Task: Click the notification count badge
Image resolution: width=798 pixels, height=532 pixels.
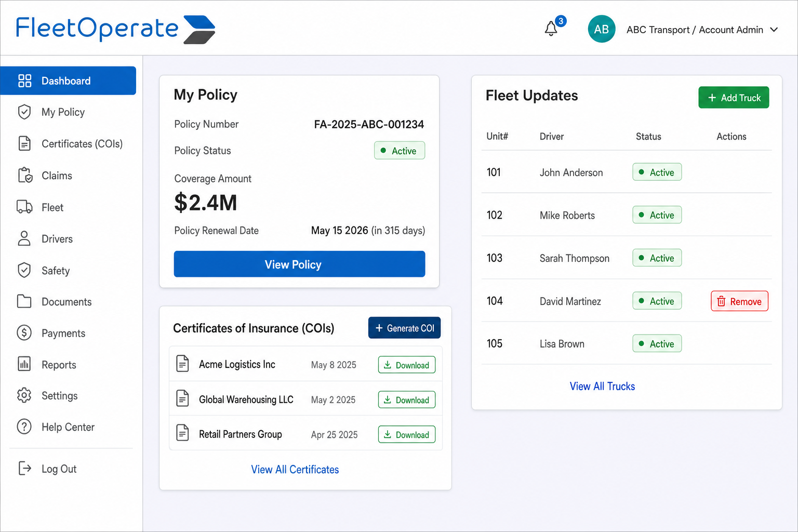Action: 561,21
